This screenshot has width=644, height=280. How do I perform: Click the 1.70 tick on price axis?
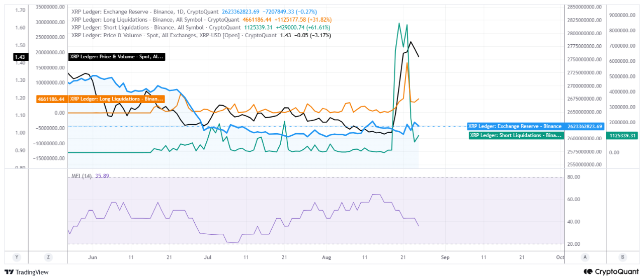click(x=20, y=10)
